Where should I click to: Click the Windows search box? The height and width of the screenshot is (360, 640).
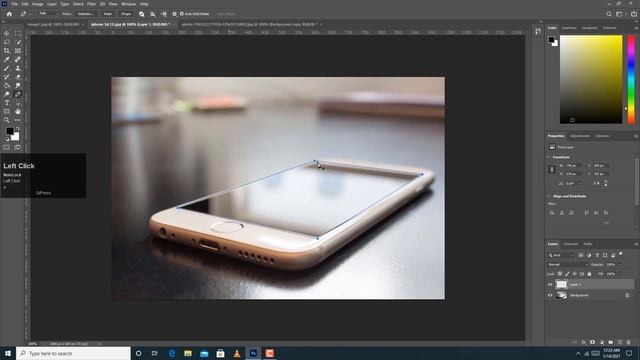point(73,353)
